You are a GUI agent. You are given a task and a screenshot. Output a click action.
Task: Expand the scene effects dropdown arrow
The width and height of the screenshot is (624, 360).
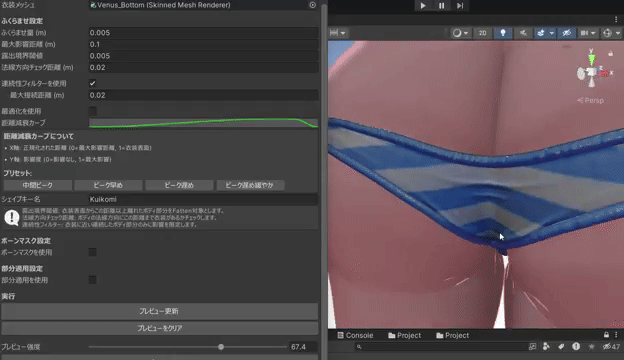(552, 33)
